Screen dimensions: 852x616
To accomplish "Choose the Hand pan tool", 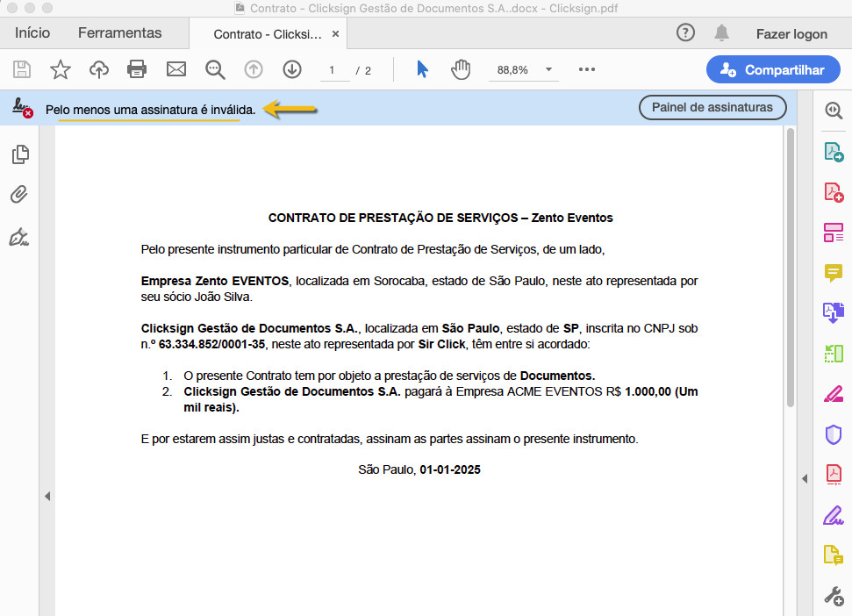I will click(x=461, y=69).
